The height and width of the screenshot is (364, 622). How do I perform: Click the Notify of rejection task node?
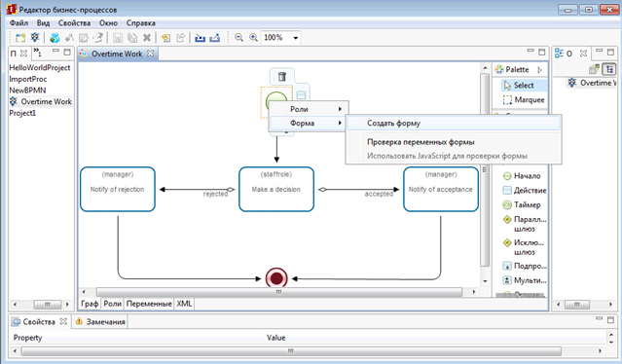coord(118,189)
